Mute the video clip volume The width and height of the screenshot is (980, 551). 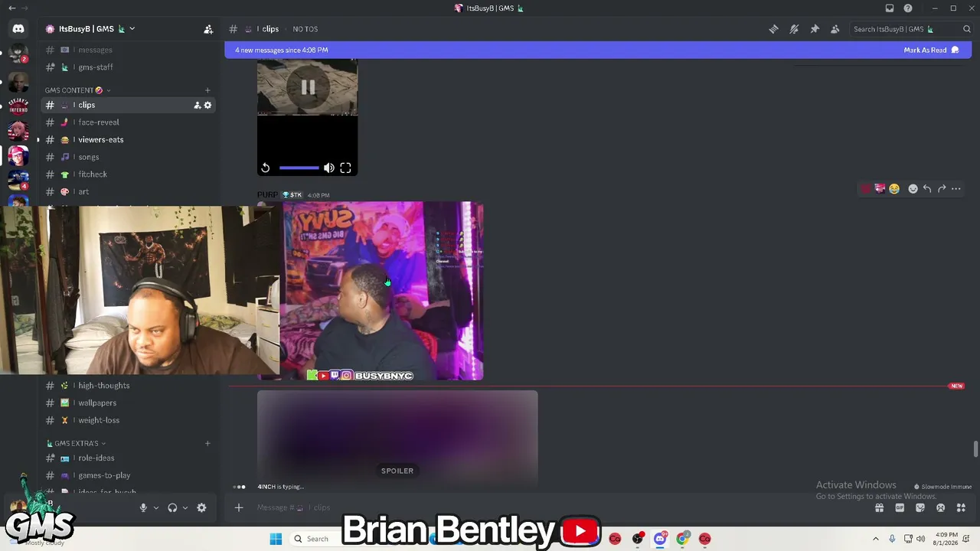(328, 168)
